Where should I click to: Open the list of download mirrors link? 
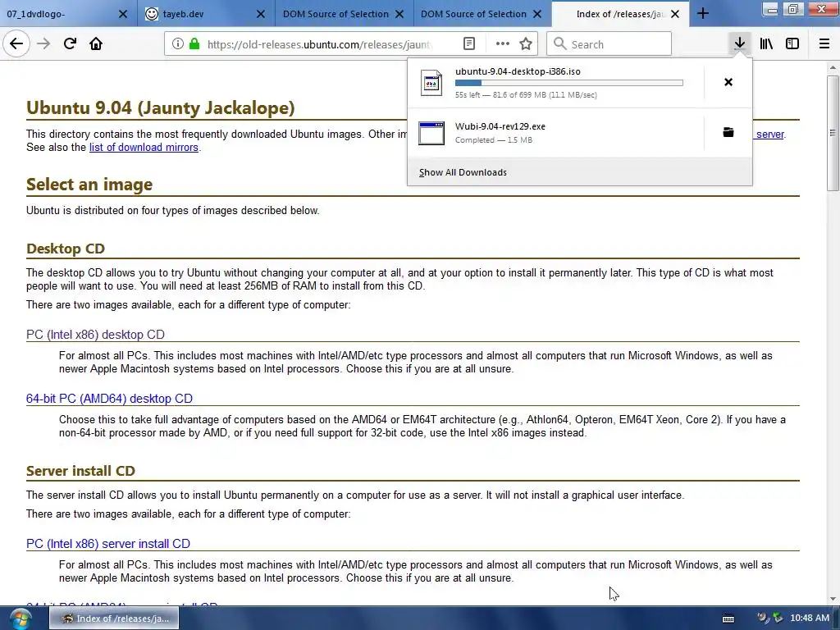coord(144,148)
